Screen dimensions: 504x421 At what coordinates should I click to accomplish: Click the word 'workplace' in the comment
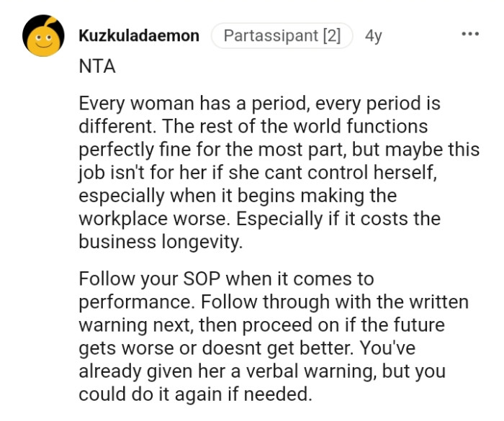123,219
